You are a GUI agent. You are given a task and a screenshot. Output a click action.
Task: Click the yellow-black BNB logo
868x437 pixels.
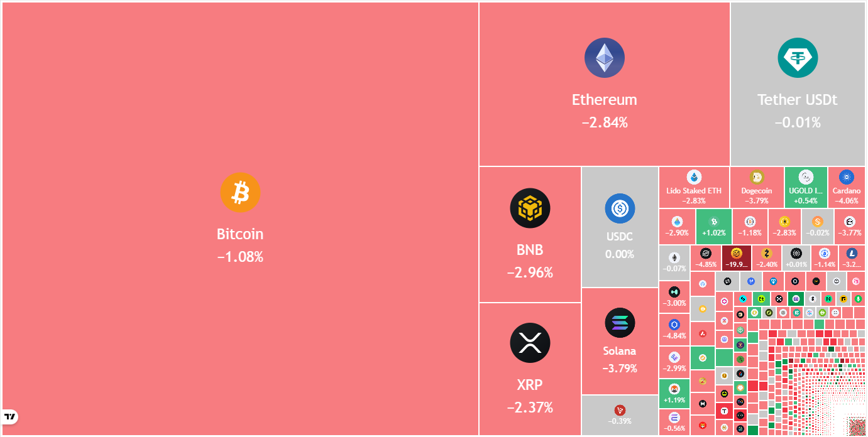coord(530,208)
